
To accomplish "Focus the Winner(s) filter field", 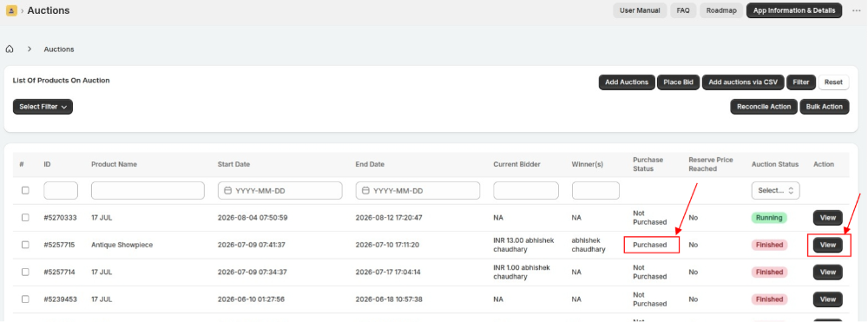I will (x=595, y=190).
